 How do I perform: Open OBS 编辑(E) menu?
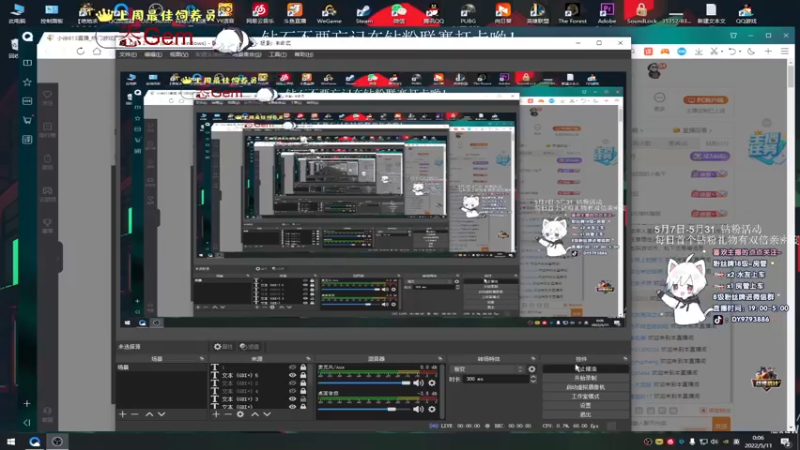coord(153,55)
